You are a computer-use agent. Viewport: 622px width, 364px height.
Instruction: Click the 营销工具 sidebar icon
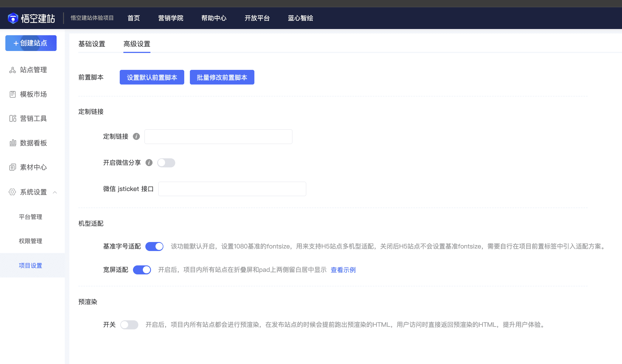12,119
